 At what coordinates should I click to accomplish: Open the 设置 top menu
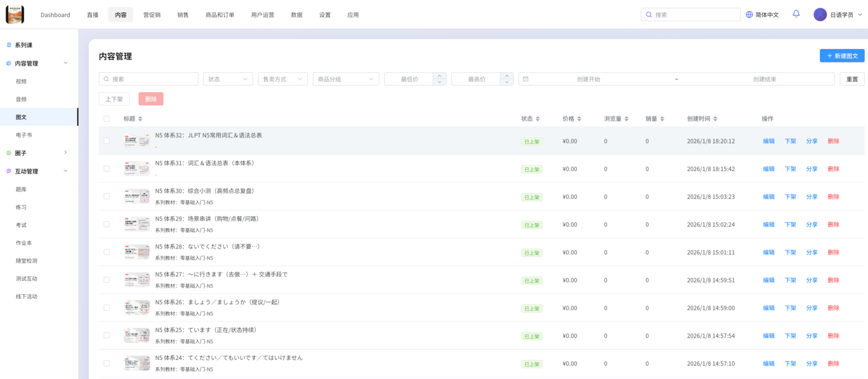[x=325, y=15]
